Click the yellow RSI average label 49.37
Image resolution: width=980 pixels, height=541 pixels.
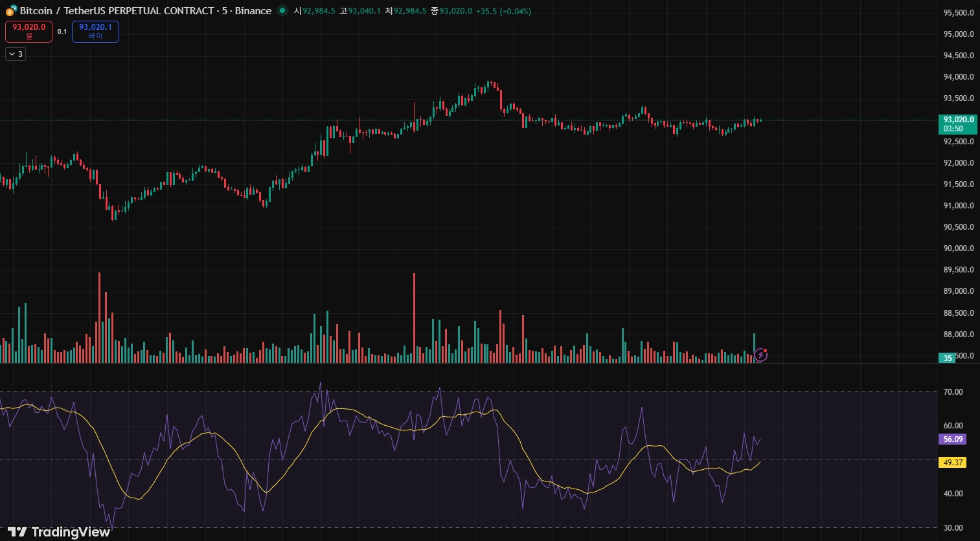click(x=953, y=462)
